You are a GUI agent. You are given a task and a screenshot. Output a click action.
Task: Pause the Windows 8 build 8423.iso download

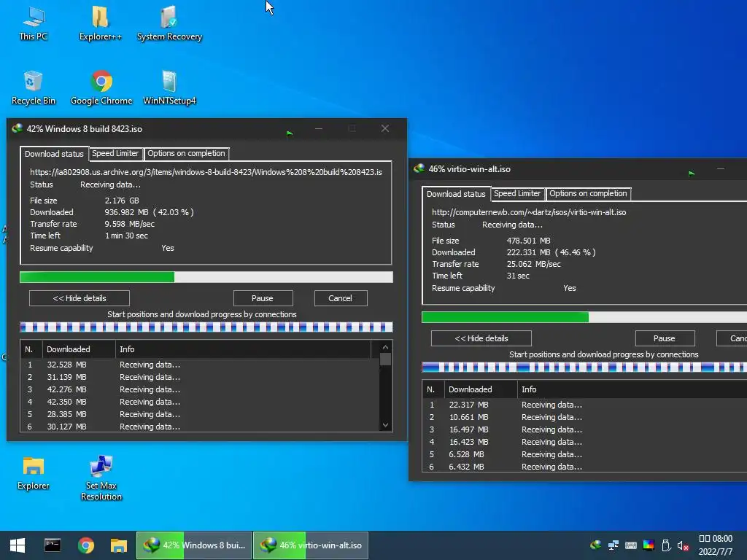263,298
